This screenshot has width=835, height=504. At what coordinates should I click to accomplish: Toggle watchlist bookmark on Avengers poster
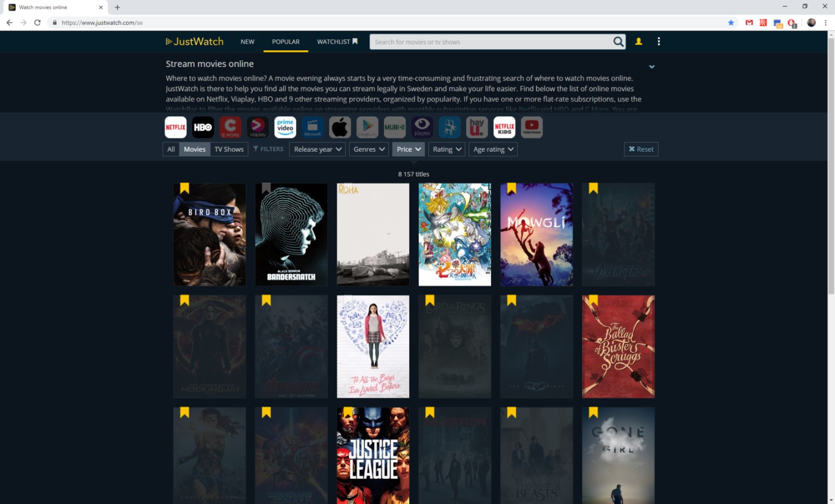(593, 188)
